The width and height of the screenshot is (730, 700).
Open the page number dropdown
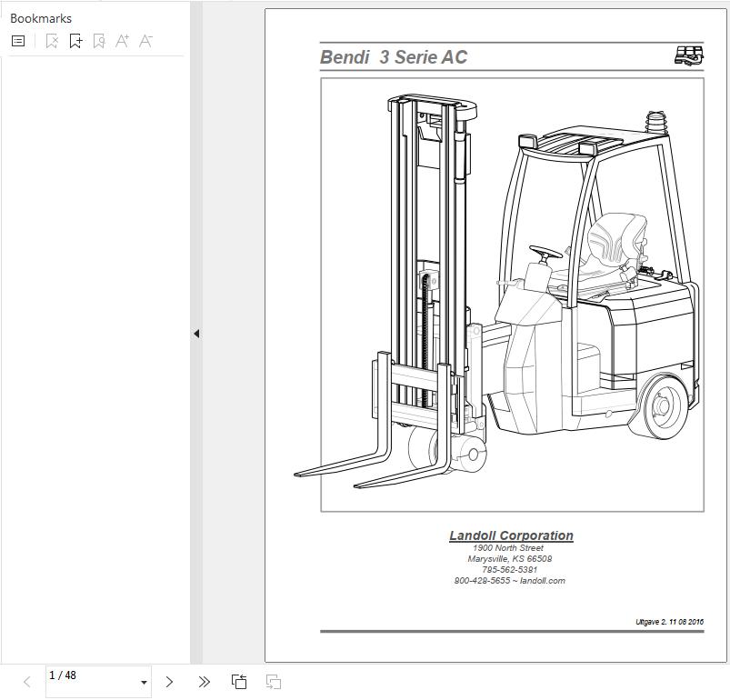(144, 683)
